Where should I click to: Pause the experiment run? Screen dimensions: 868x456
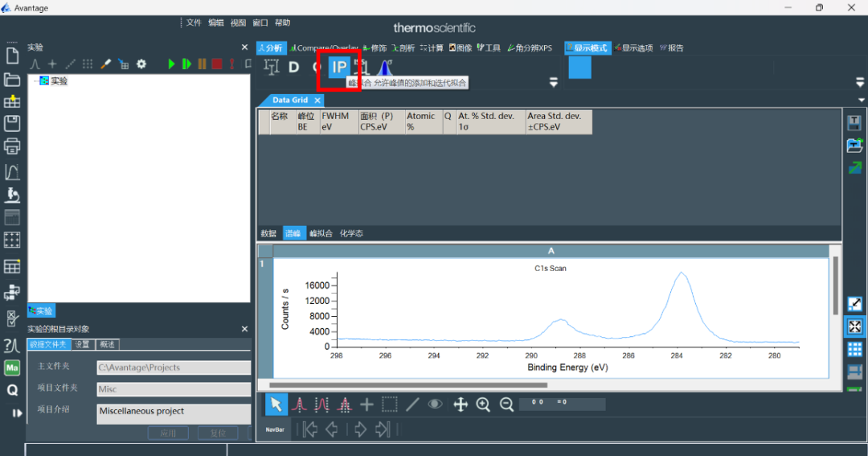pyautogui.click(x=202, y=64)
